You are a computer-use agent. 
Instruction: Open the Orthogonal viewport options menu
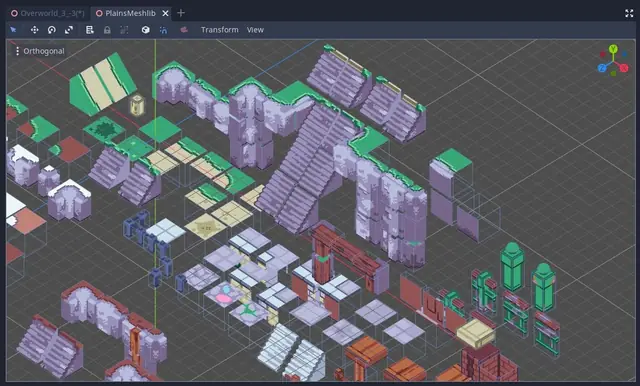tap(40, 51)
